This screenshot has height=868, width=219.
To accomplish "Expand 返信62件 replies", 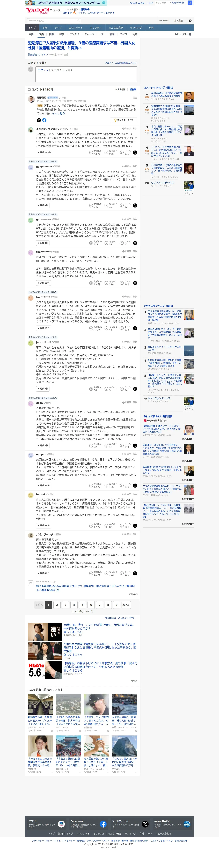I will (43, 283).
